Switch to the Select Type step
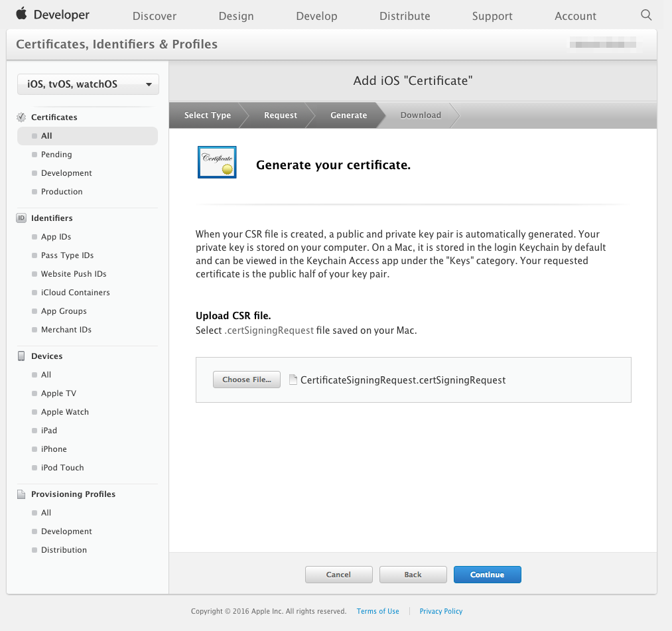Screen dimensions: 672x631 [x=207, y=115]
